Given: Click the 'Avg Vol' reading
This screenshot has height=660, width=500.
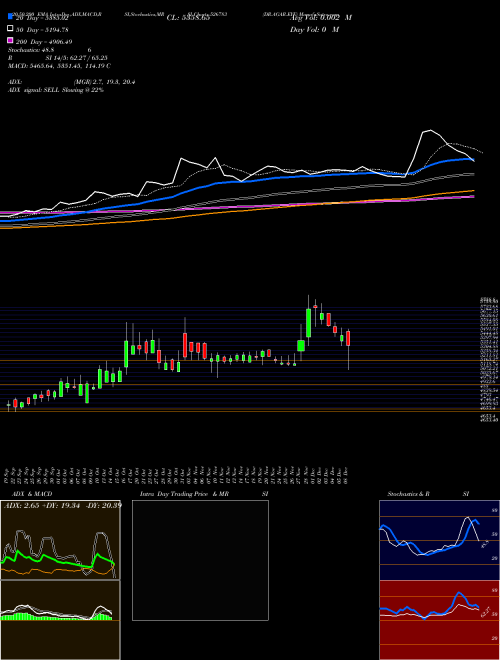Looking at the screenshot, I should (321, 18).
